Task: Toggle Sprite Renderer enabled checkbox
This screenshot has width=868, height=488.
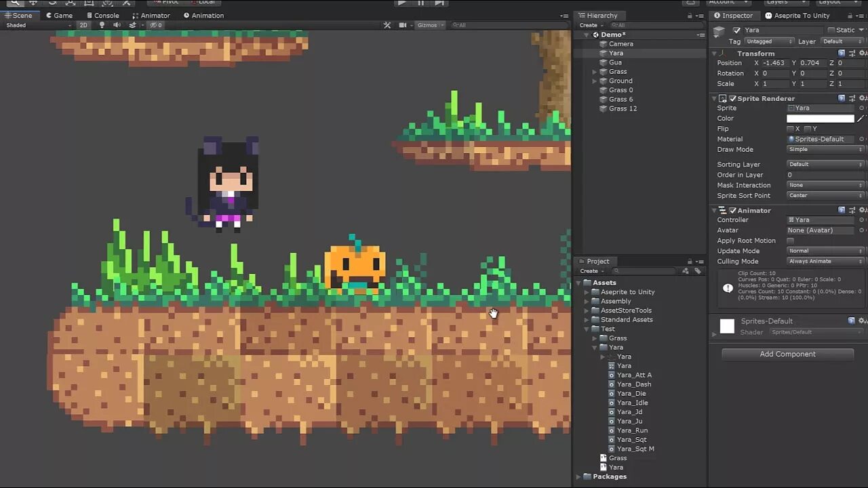Action: (732, 98)
